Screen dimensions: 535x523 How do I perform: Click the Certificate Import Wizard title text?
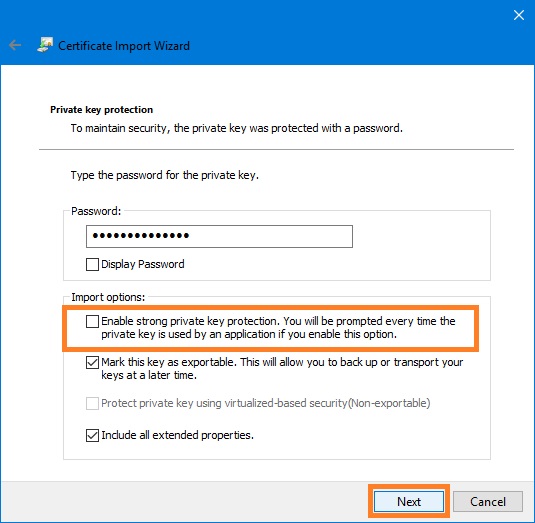pos(124,46)
